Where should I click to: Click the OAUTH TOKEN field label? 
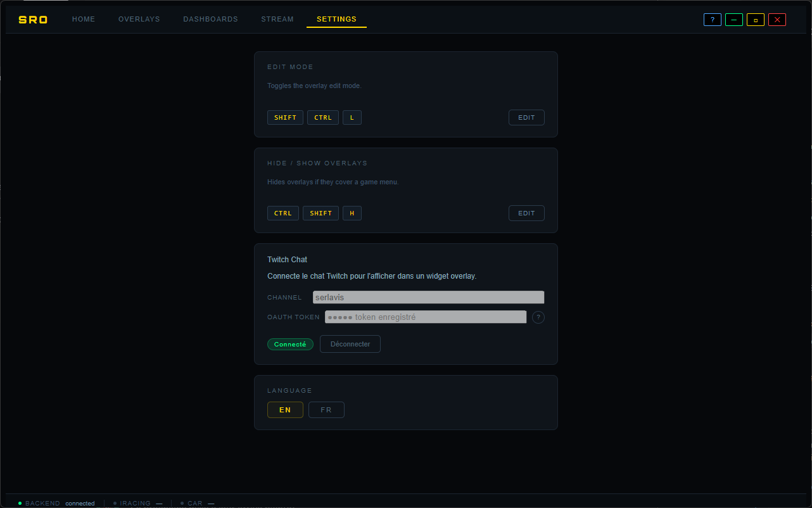pyautogui.click(x=293, y=317)
